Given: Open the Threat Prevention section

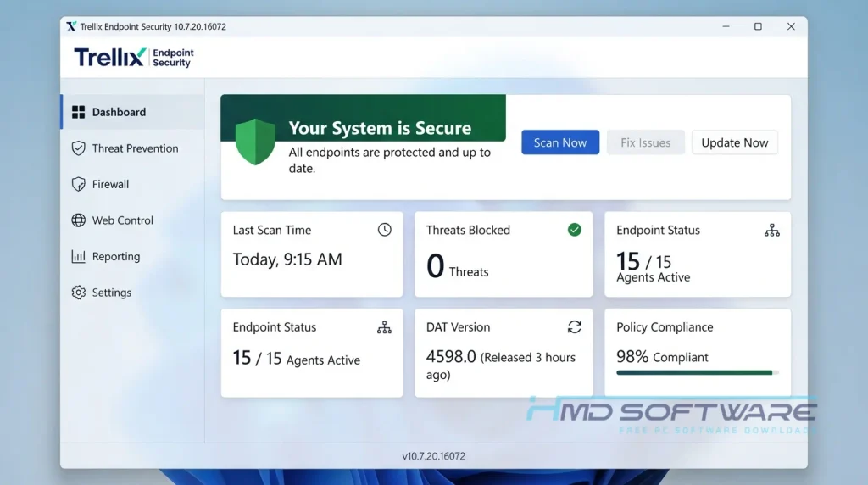Looking at the screenshot, I should pyautogui.click(x=133, y=148).
